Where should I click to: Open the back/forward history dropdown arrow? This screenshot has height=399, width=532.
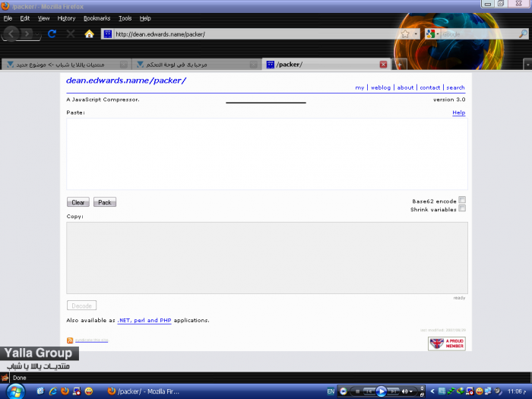pos(36,34)
